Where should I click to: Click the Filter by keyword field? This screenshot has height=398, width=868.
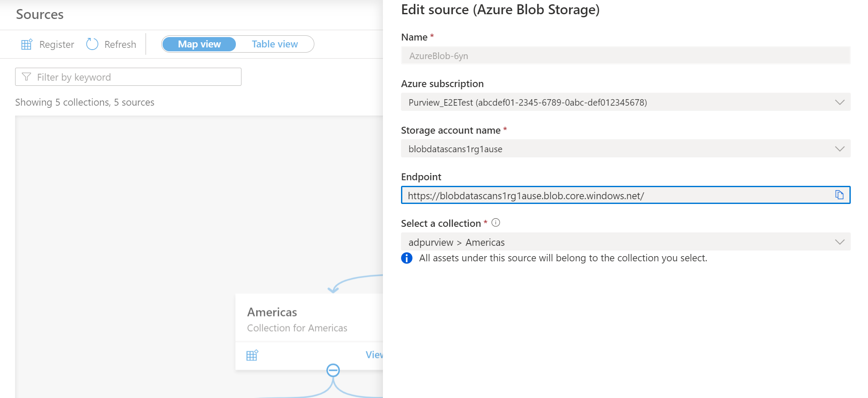pyautogui.click(x=128, y=77)
